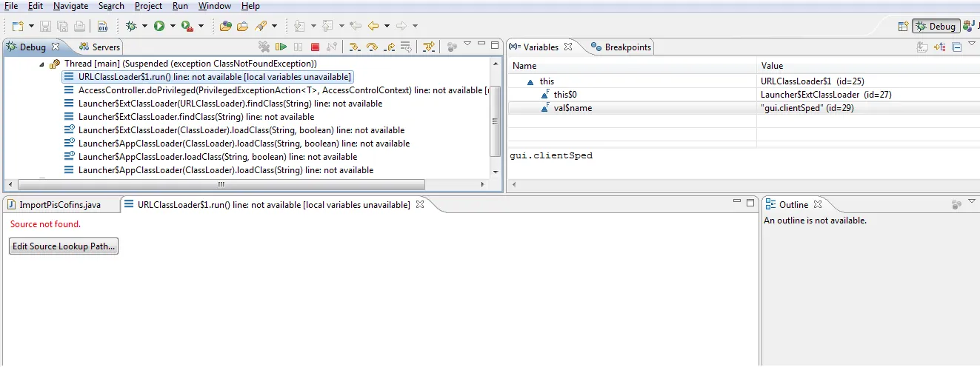Click the yellow Back navigation arrow
980x367 pixels.
tap(373, 26)
